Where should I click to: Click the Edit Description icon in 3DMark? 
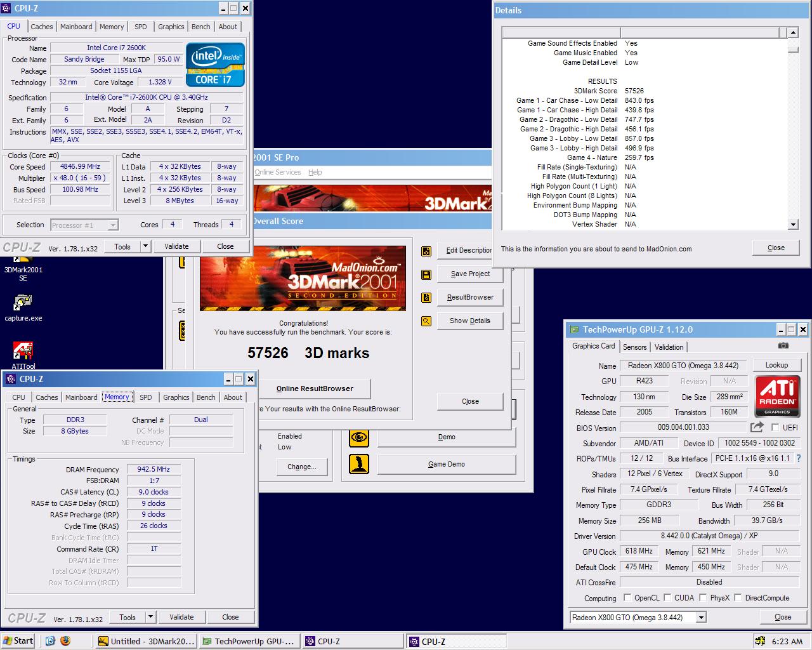click(426, 251)
